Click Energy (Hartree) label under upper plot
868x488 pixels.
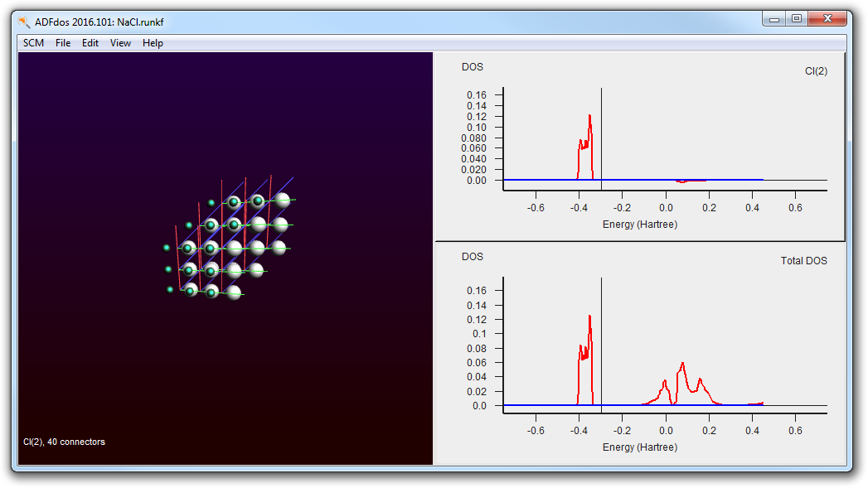640,225
